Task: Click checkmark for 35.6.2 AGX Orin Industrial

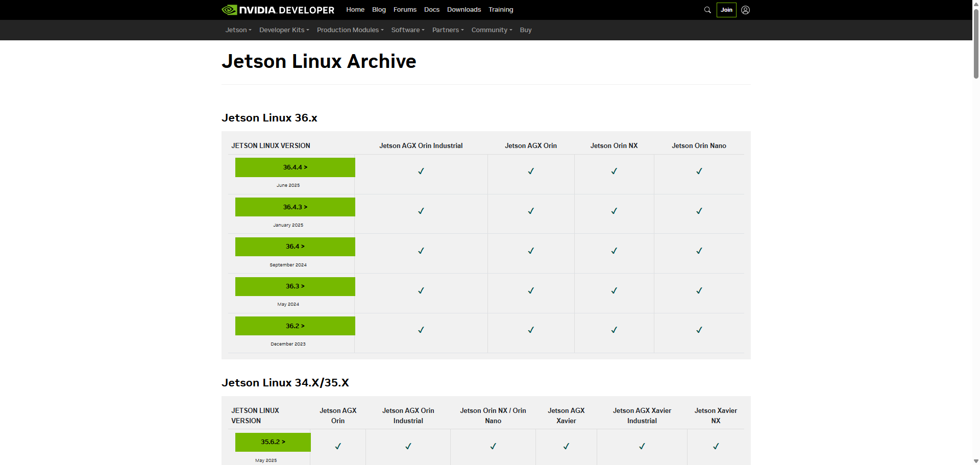Action: [x=408, y=446]
